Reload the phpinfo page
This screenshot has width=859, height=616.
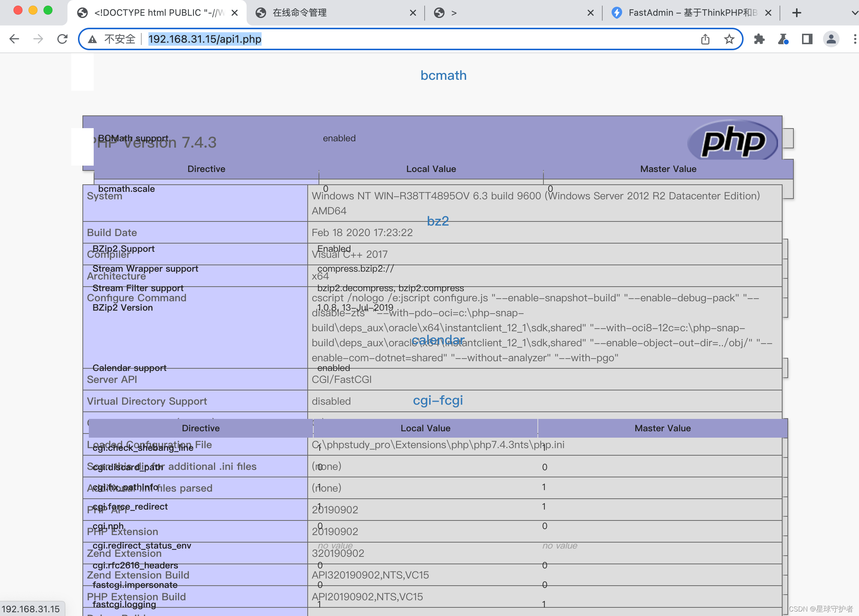tap(62, 39)
